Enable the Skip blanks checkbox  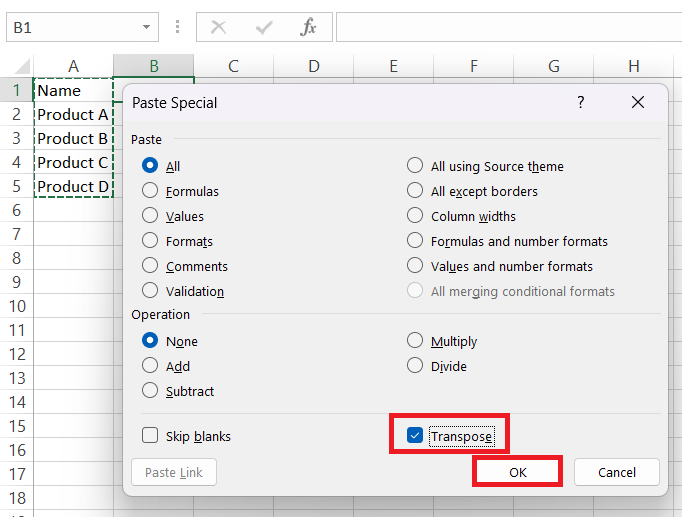click(x=150, y=435)
